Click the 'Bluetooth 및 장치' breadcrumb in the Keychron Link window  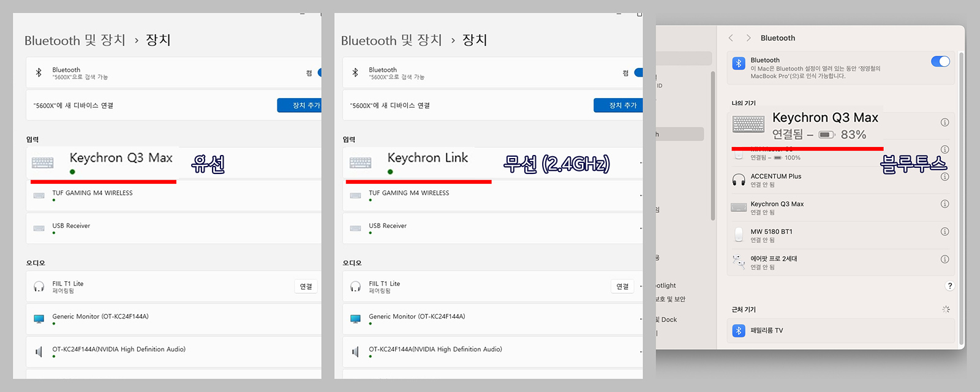[391, 40]
